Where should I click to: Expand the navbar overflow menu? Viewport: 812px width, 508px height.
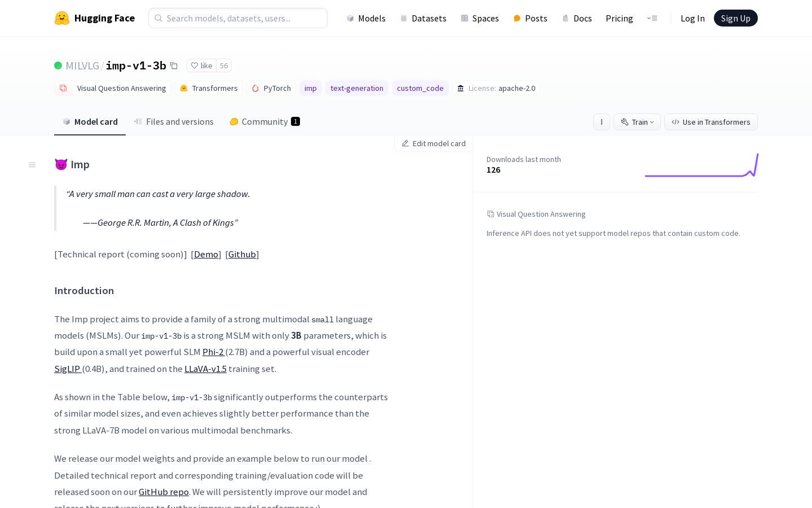pos(652,18)
